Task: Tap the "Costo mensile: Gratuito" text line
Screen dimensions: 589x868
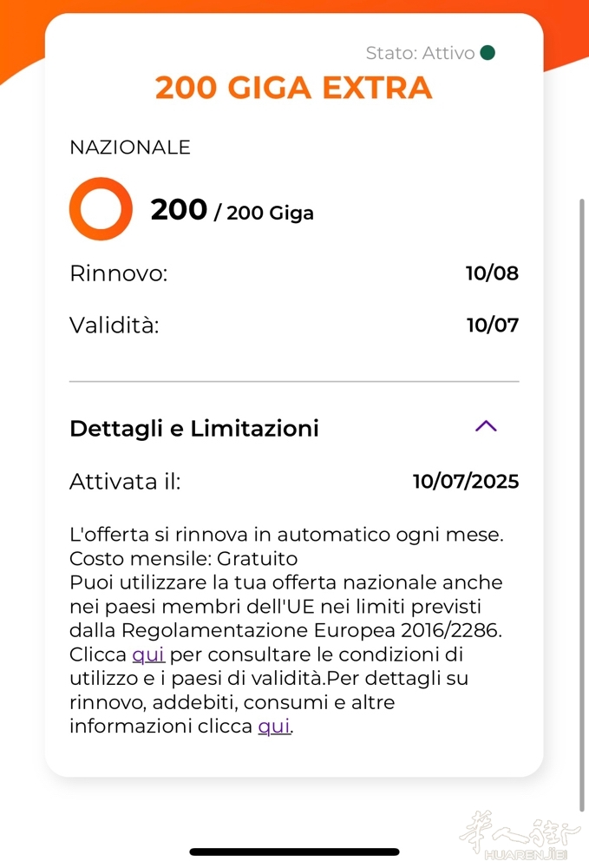Action: point(183,557)
